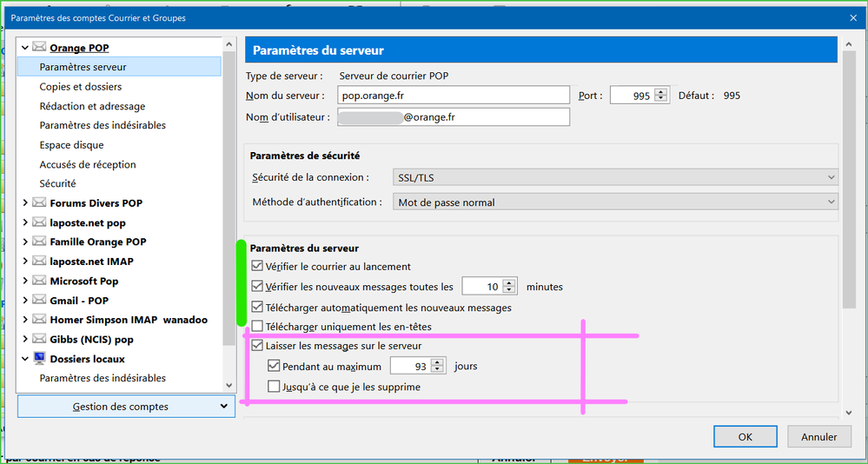
Task: Open Méthode d'authentification dropdown
Action: [x=615, y=202]
